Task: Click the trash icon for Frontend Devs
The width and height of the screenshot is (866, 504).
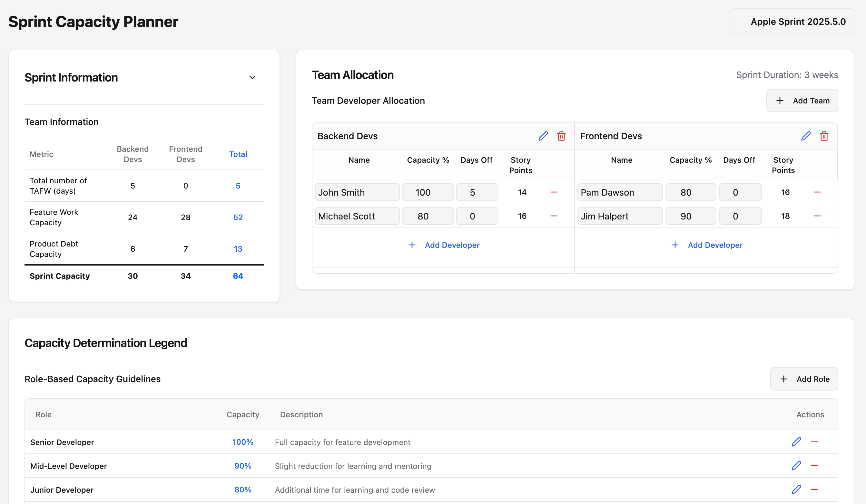Action: tap(824, 136)
